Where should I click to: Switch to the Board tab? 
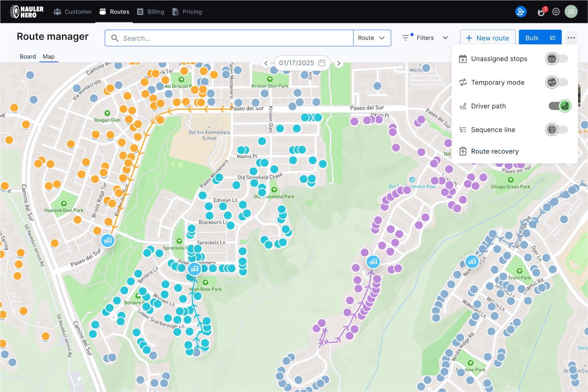[x=28, y=57]
